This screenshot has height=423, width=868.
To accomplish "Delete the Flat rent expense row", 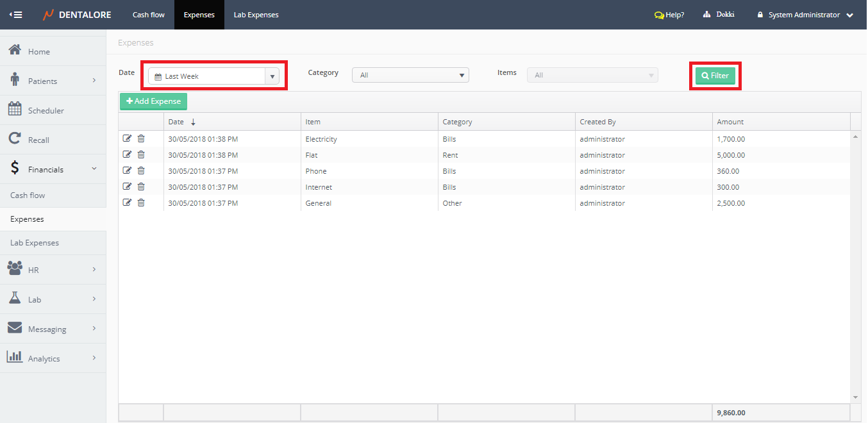I will (x=141, y=154).
